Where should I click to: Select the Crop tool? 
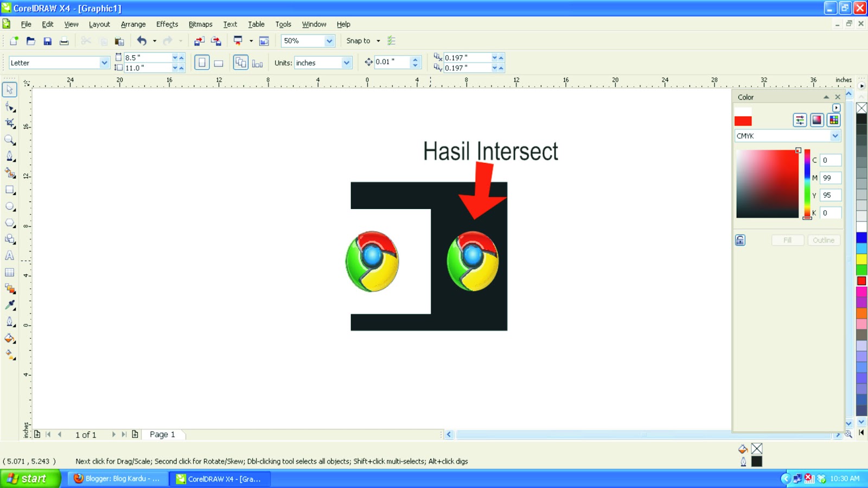[10, 123]
